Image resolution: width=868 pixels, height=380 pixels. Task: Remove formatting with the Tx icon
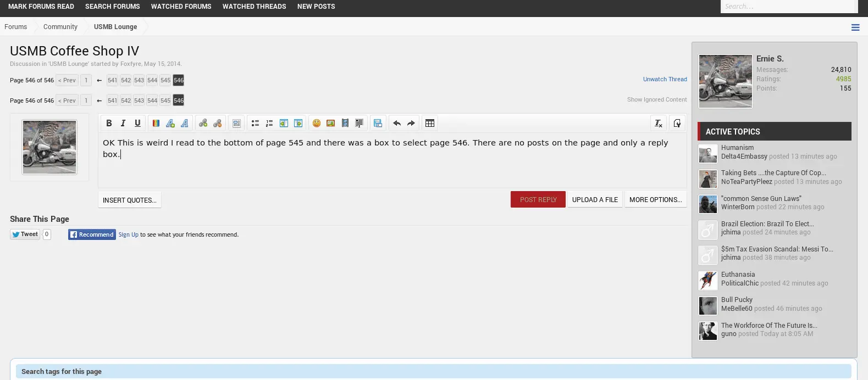658,123
